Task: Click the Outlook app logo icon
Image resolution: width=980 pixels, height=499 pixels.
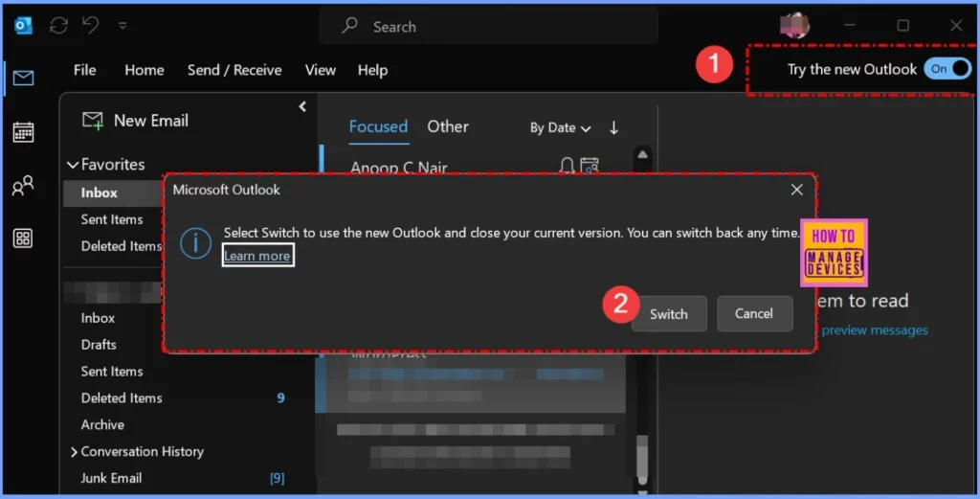Action: (23, 26)
